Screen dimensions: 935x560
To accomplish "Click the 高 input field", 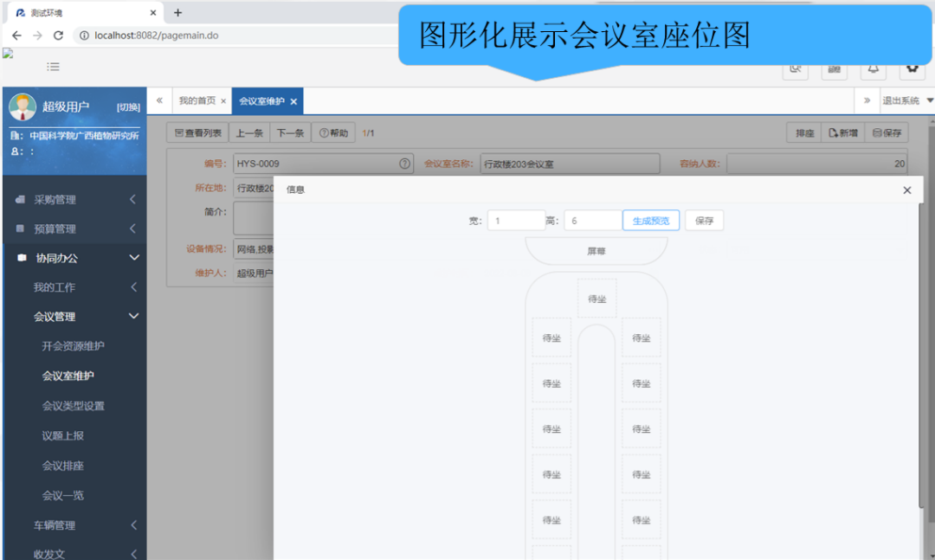I will [593, 221].
